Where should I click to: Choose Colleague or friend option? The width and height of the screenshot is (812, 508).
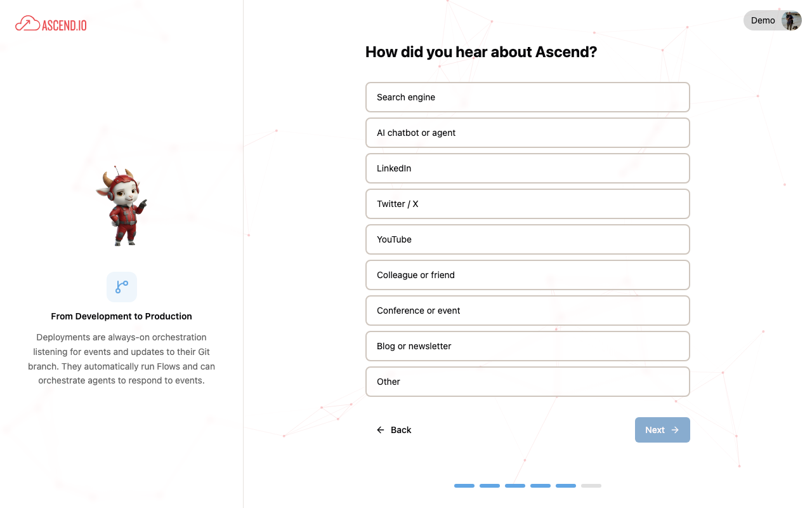pyautogui.click(x=528, y=275)
